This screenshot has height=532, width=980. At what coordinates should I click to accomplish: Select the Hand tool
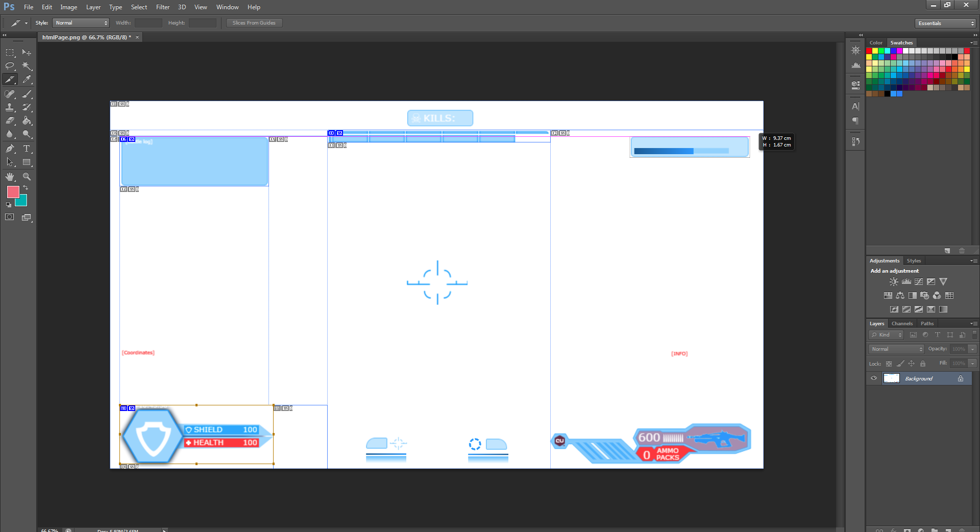[x=10, y=177]
